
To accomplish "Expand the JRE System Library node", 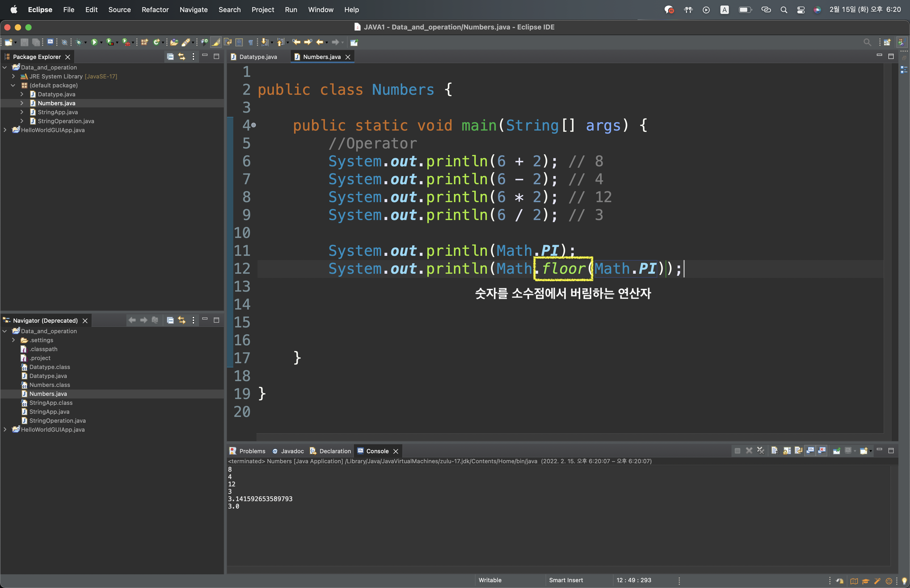I will pyautogui.click(x=13, y=76).
